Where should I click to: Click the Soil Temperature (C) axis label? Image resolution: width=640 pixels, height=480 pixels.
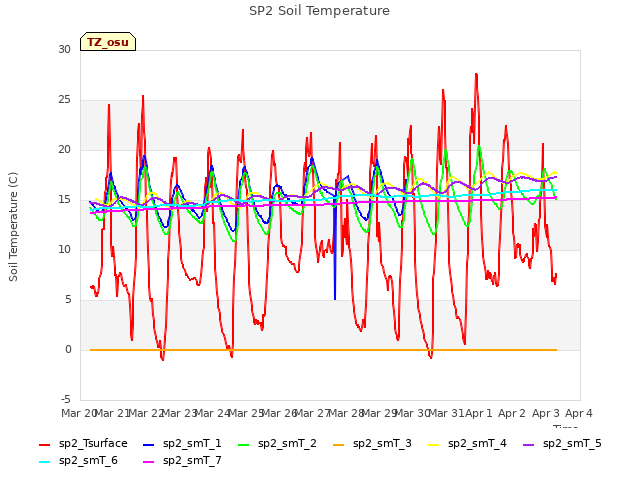[13, 227]
